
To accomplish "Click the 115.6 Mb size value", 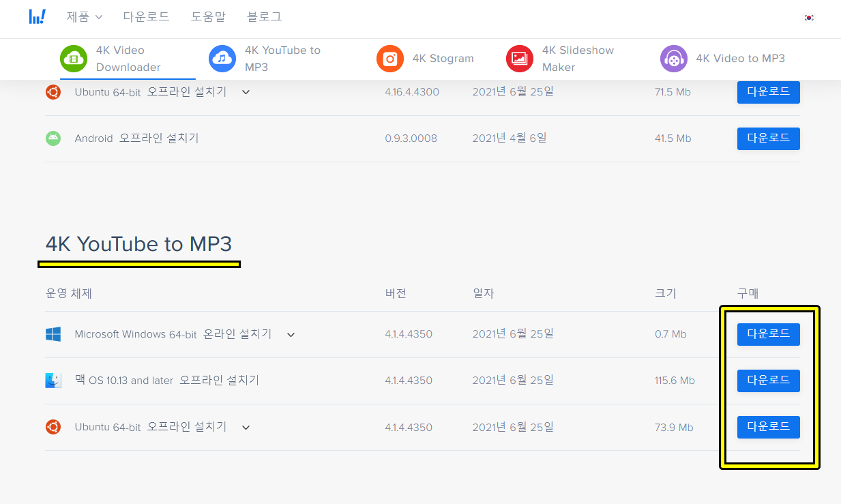I will click(x=675, y=381).
